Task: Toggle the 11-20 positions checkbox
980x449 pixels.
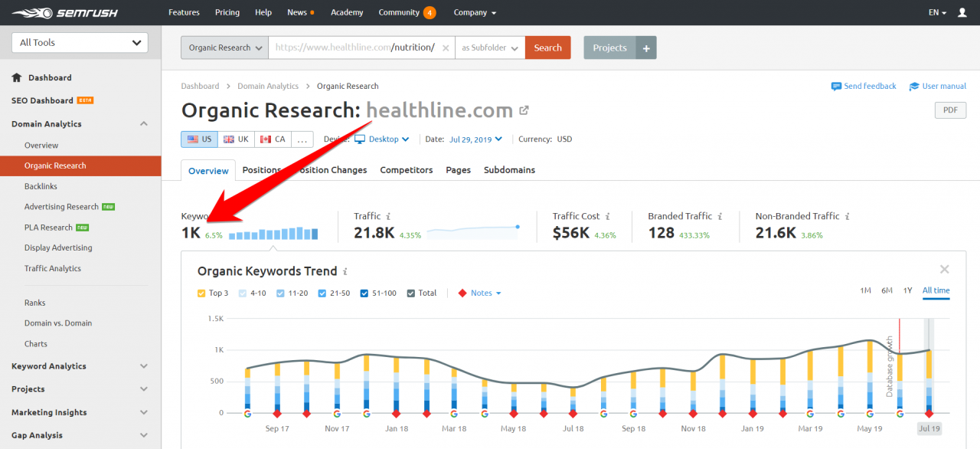Action: point(280,293)
